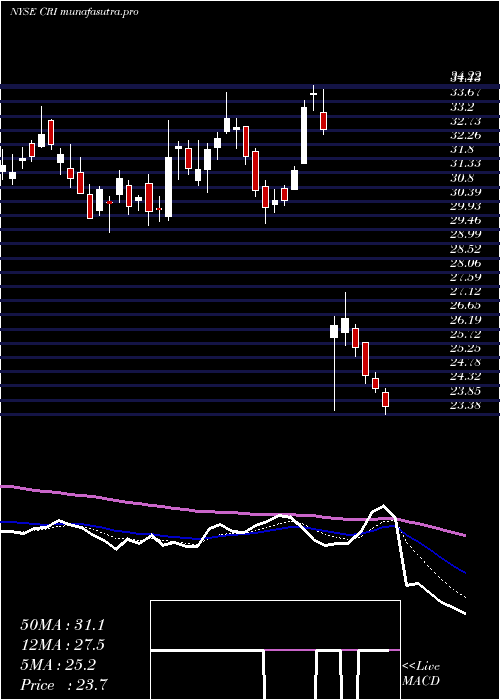Select the 33.67 price axis label
500x700 pixels.
pos(465,93)
